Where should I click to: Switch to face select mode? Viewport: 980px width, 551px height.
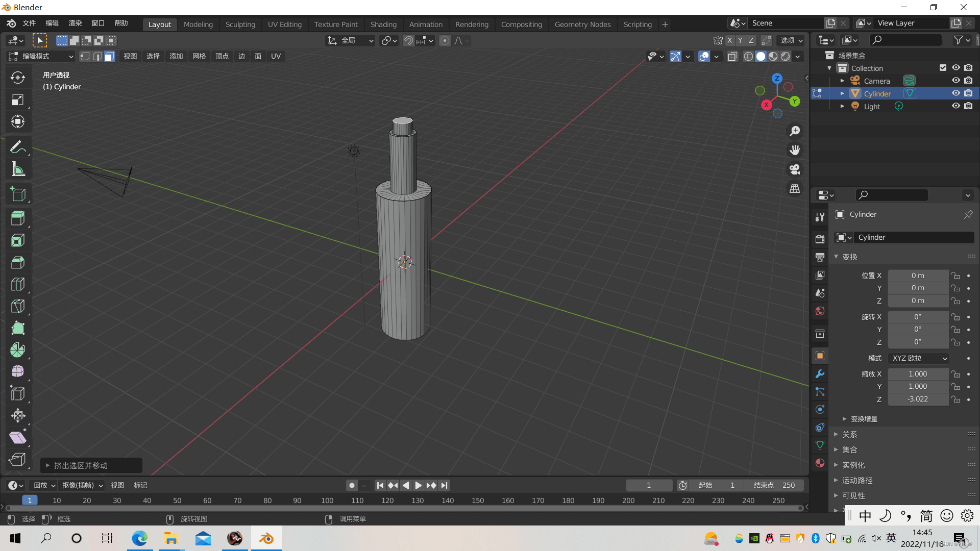pos(109,57)
